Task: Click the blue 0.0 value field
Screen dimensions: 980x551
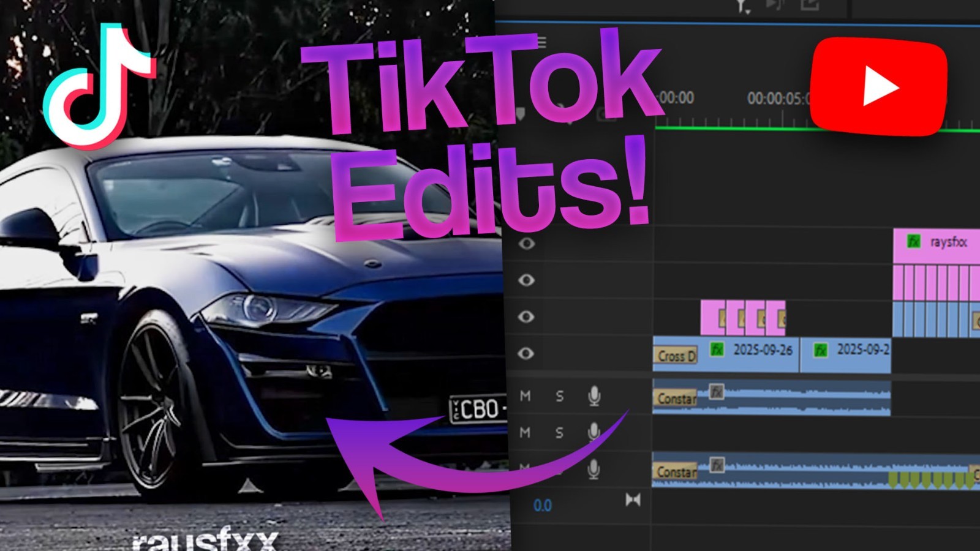Action: pos(542,506)
